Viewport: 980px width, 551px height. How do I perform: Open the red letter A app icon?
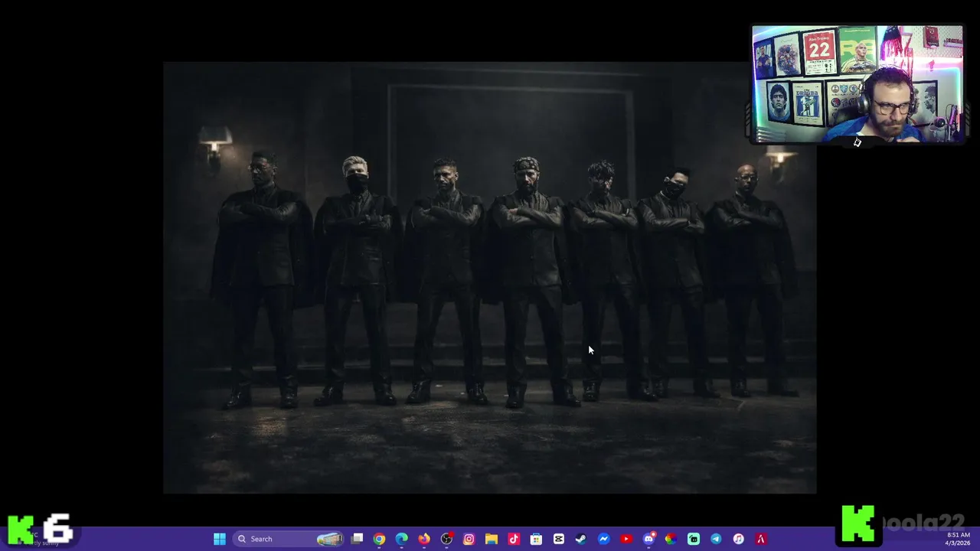coord(761,539)
